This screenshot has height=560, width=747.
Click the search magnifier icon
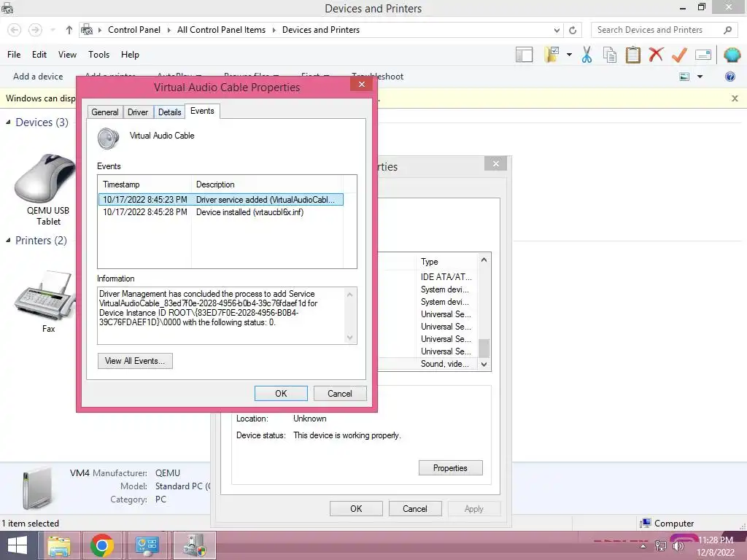click(x=727, y=30)
